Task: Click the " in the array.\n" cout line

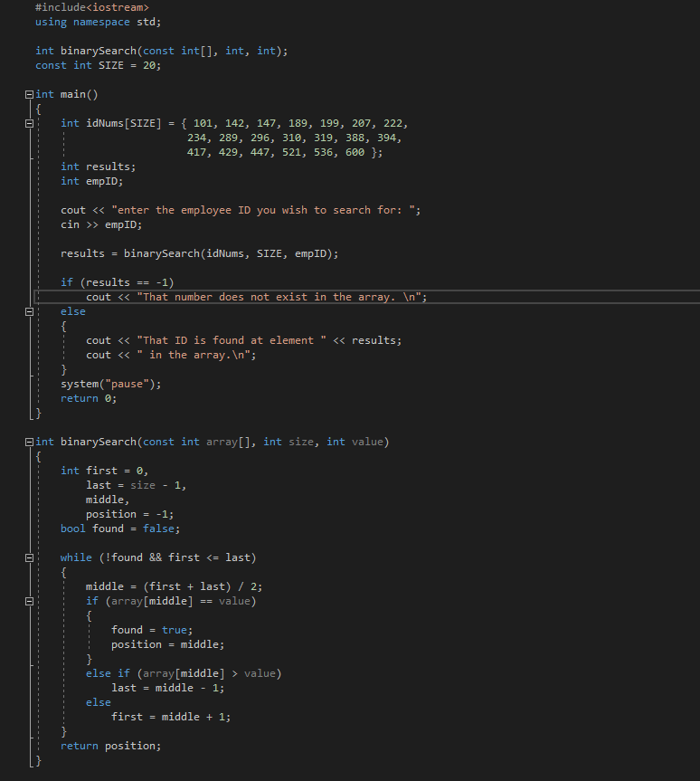Action: tap(171, 355)
